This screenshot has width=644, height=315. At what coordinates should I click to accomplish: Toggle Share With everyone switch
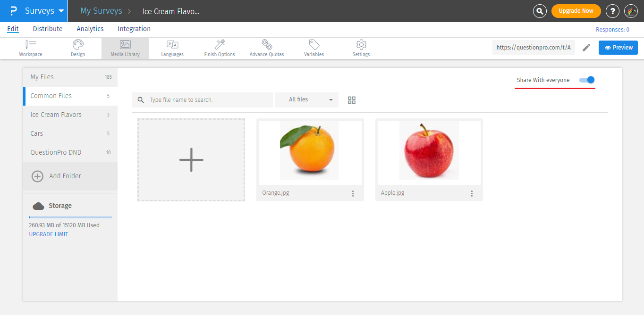pyautogui.click(x=587, y=80)
